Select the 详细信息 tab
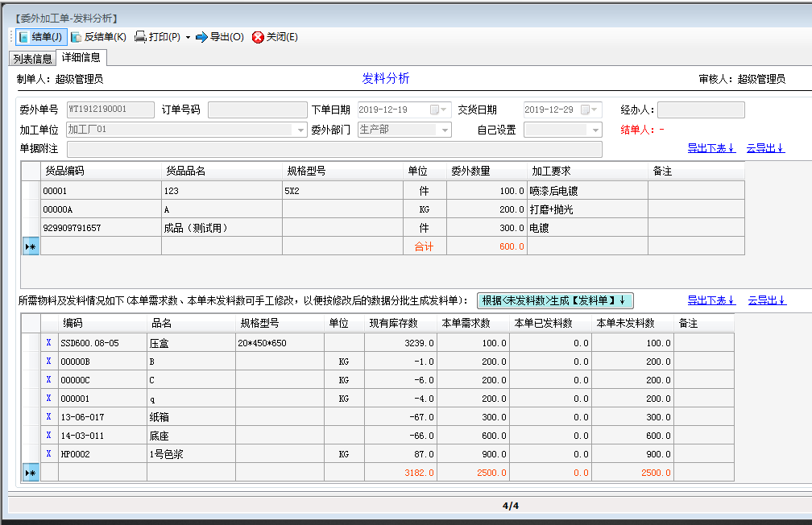This screenshot has height=525, width=812. pos(81,58)
